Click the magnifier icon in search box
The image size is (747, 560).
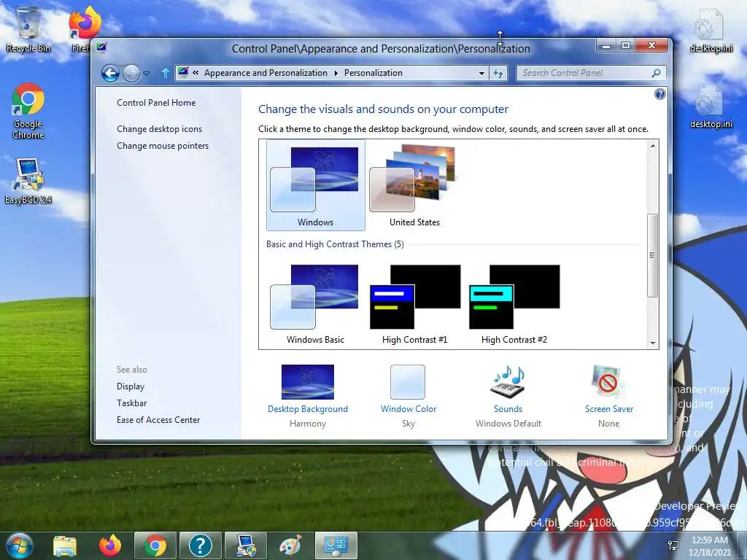656,73
